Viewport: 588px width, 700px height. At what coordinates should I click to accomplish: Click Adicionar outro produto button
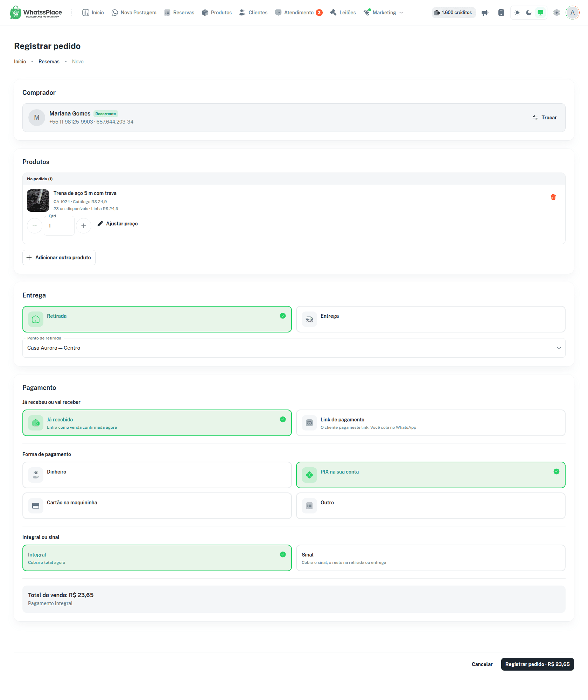tap(59, 258)
